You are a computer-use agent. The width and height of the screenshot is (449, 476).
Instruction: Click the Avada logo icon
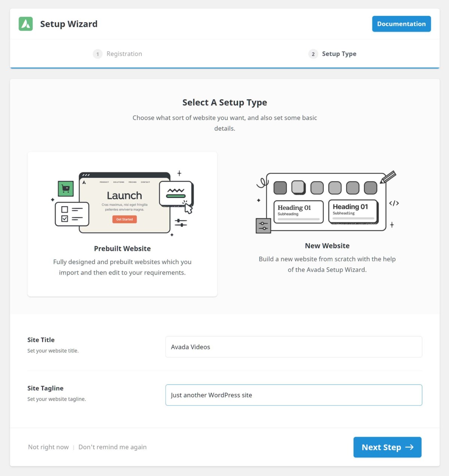[x=25, y=24]
